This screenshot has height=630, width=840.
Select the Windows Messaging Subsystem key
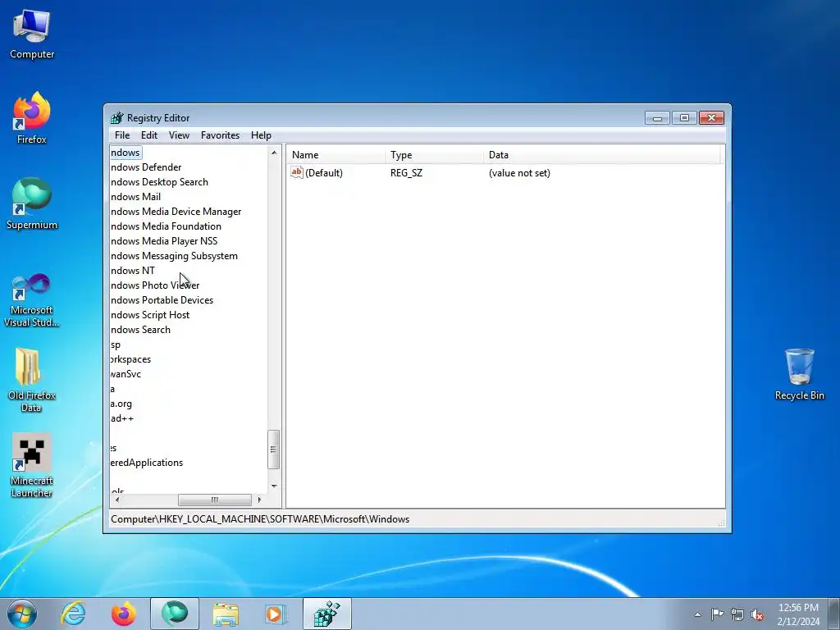tap(174, 256)
